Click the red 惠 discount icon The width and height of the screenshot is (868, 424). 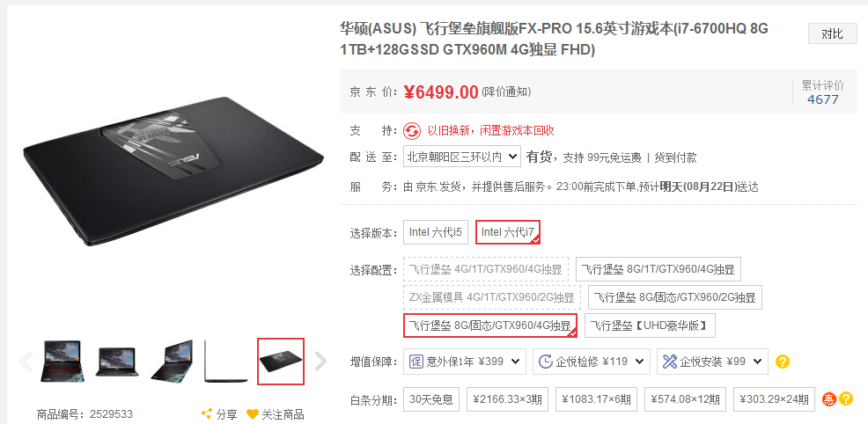pyautogui.click(x=828, y=398)
